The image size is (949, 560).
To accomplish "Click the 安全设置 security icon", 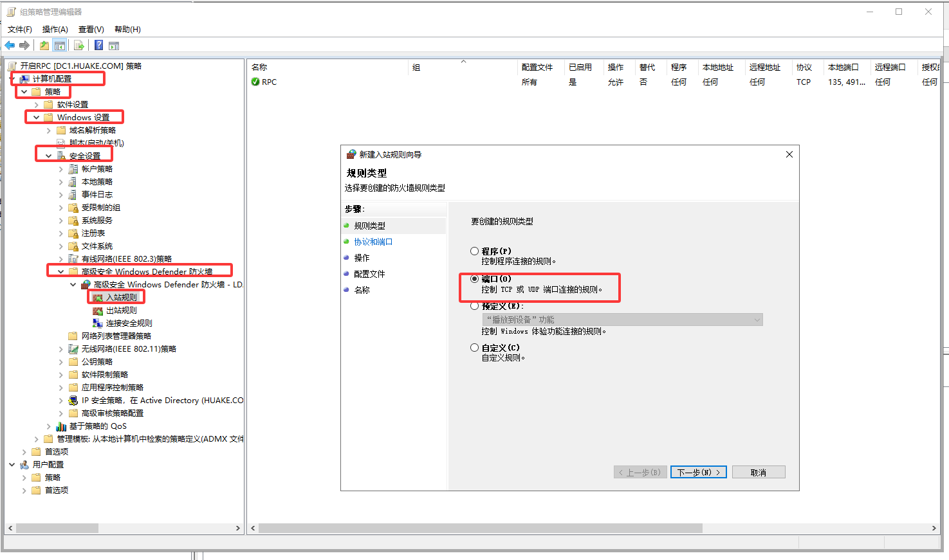I will point(61,156).
